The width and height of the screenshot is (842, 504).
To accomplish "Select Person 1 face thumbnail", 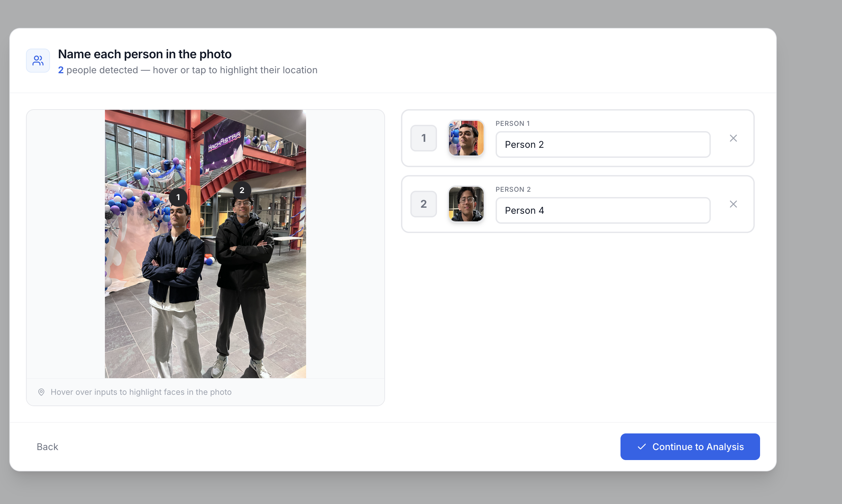I will [x=466, y=138].
